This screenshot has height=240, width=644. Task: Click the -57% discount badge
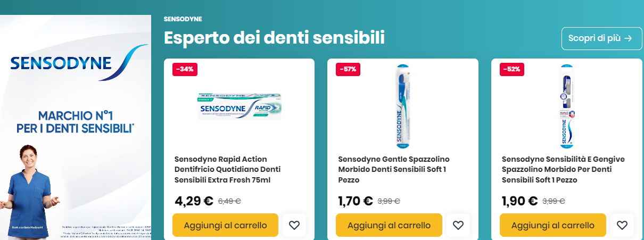[x=349, y=69]
